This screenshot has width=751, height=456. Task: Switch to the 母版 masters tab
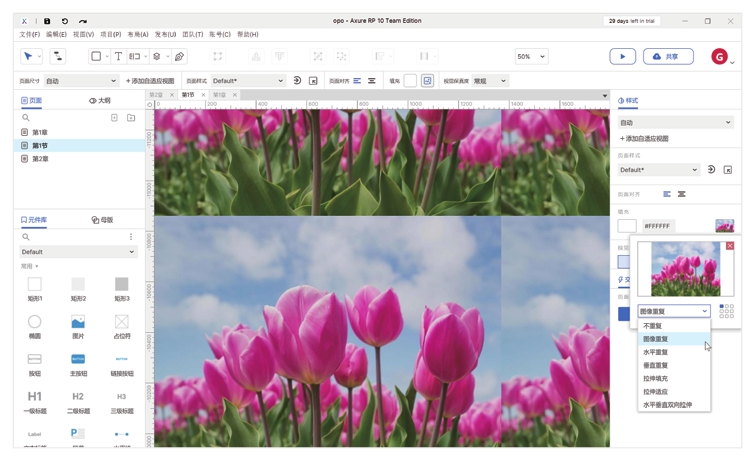tap(102, 220)
